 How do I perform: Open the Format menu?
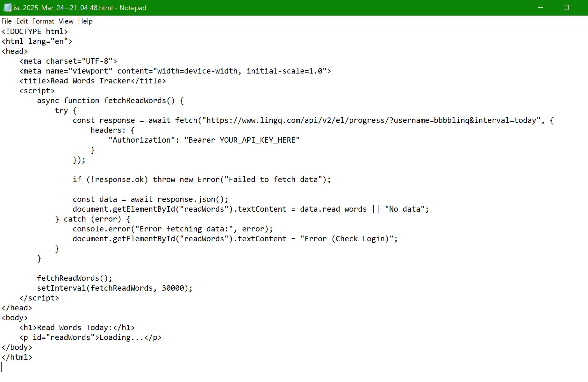coord(43,21)
